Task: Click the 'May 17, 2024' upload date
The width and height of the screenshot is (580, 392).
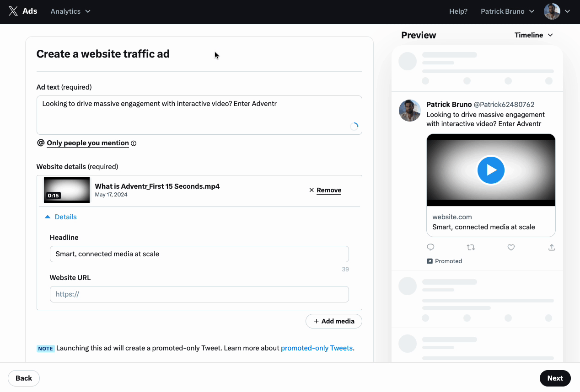Action: [111, 195]
